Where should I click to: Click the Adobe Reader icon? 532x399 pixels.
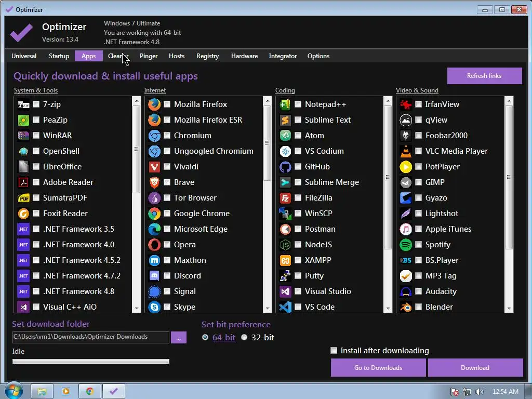point(23,182)
